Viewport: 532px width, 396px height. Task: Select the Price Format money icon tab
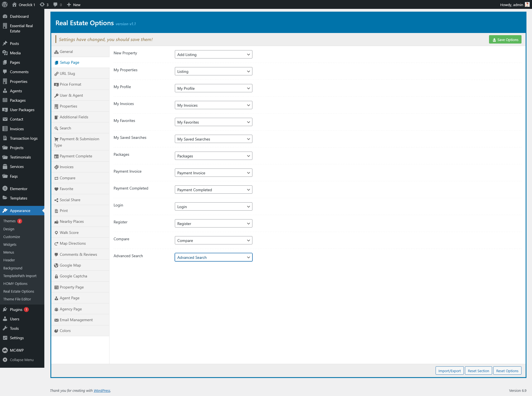80,84
